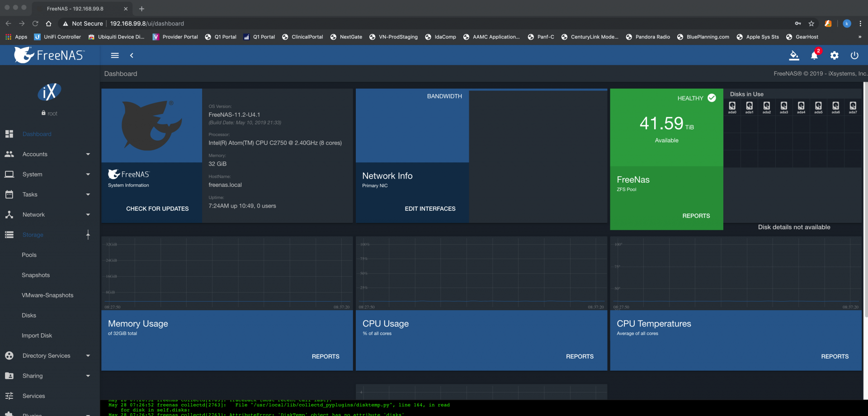This screenshot has width=868, height=416.
Task: Open the GearHost bookmark
Action: [802, 37]
